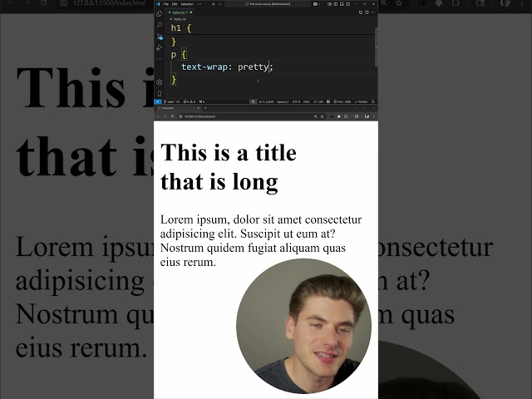Reload the page in the background browser
The image size is (532, 399).
[44, 3]
